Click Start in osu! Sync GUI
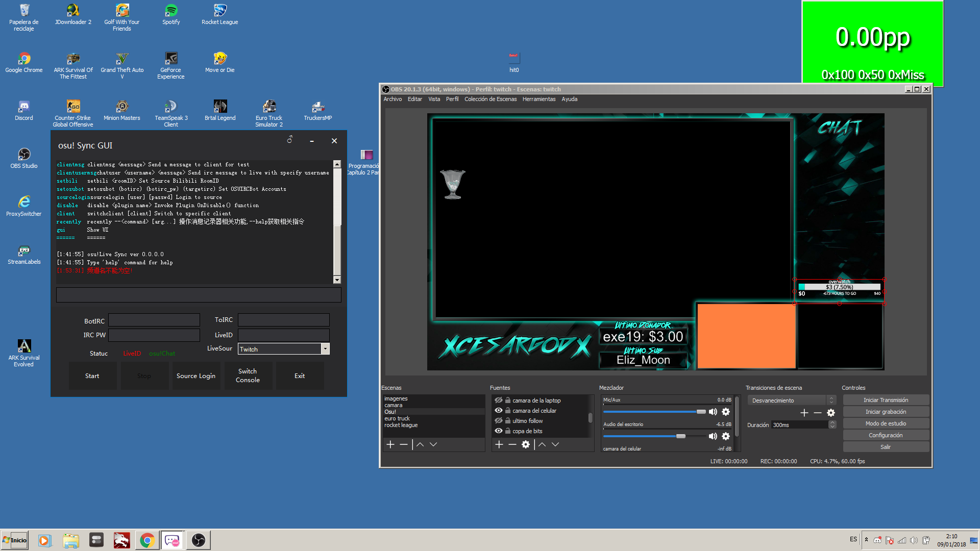Image resolution: width=980 pixels, height=551 pixels. 92,376
